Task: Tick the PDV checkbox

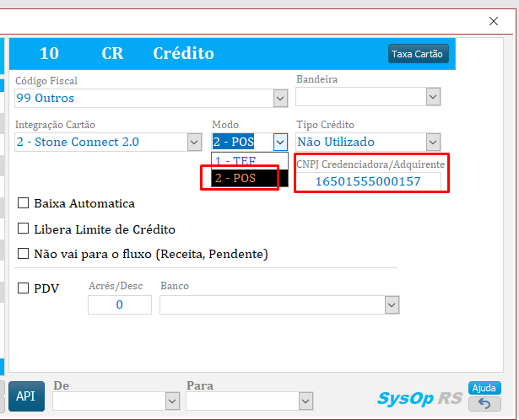Action: [x=24, y=288]
